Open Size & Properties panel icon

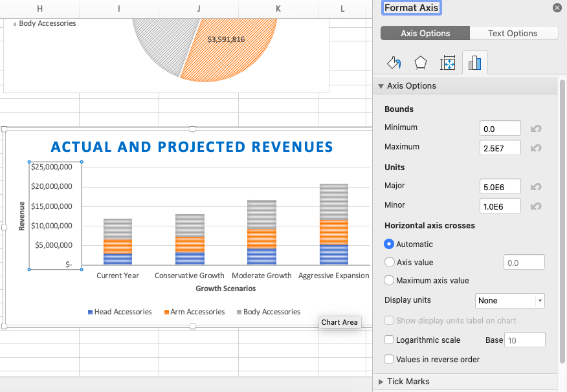pos(448,62)
